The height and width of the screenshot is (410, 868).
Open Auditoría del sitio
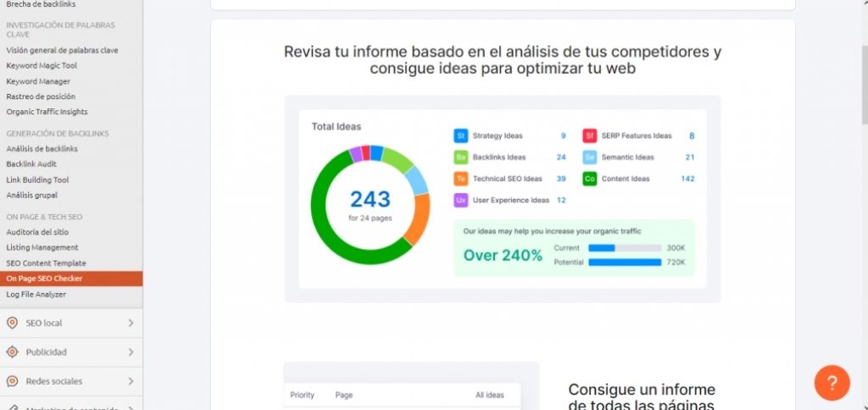pyautogui.click(x=37, y=232)
